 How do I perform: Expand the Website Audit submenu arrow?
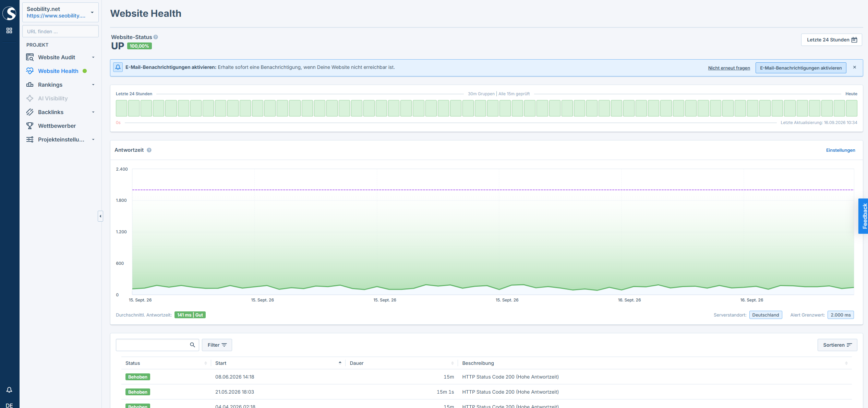(93, 57)
